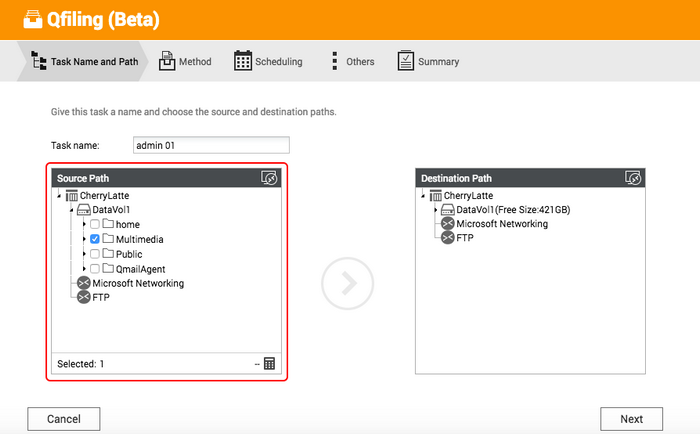
Task: Collapse DataVol1 node in Source Path
Action: pyautogui.click(x=71, y=210)
